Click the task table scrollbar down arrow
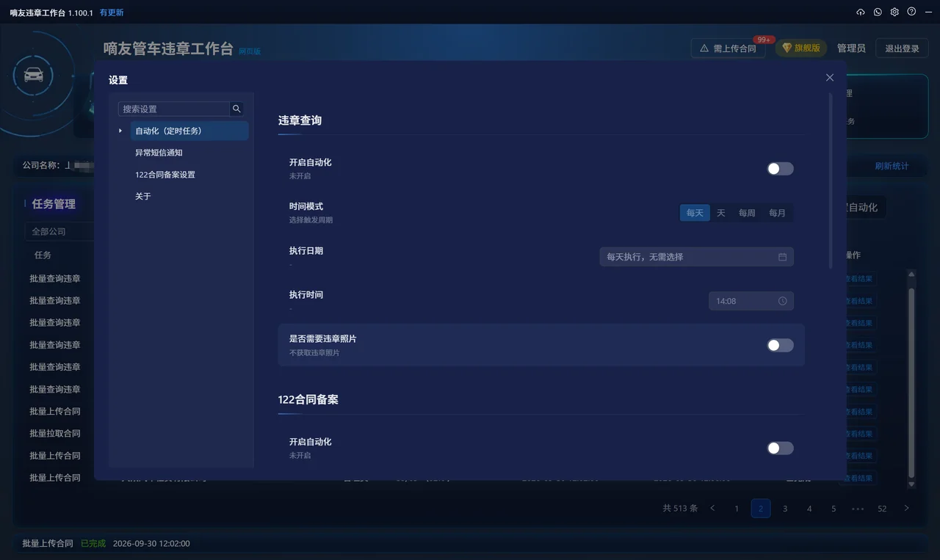This screenshot has height=560, width=940. [x=911, y=484]
